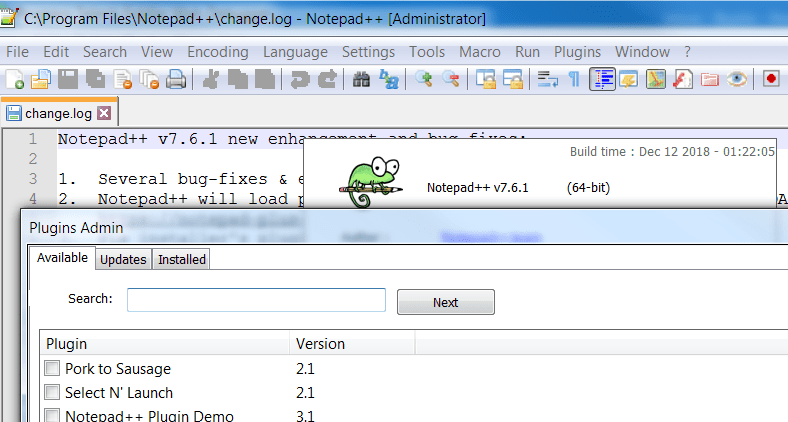Select the change.log document tab

(58, 113)
